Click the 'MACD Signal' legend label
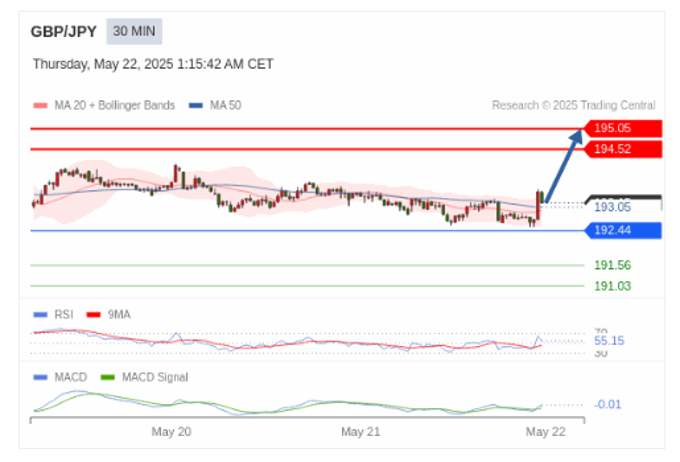 pyautogui.click(x=155, y=377)
